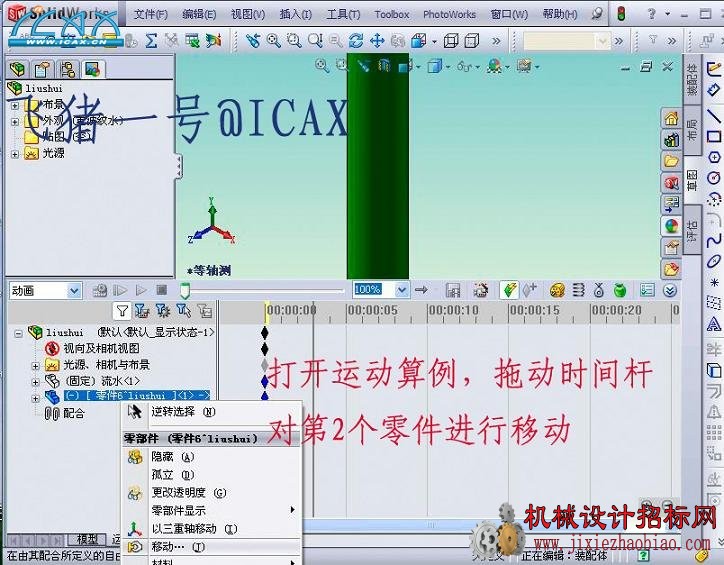The height and width of the screenshot is (565, 724).
Task: Collapse the motion manager with chevron button
Action: (670, 290)
